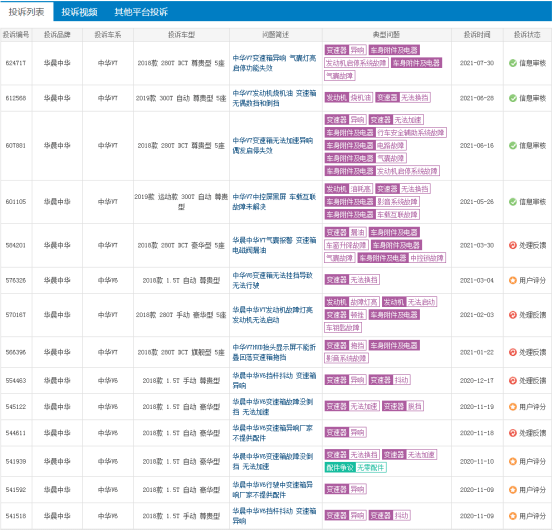This screenshot has height=531, width=554.
Task: Click the 投诉车型 column header
Action: coord(181,35)
